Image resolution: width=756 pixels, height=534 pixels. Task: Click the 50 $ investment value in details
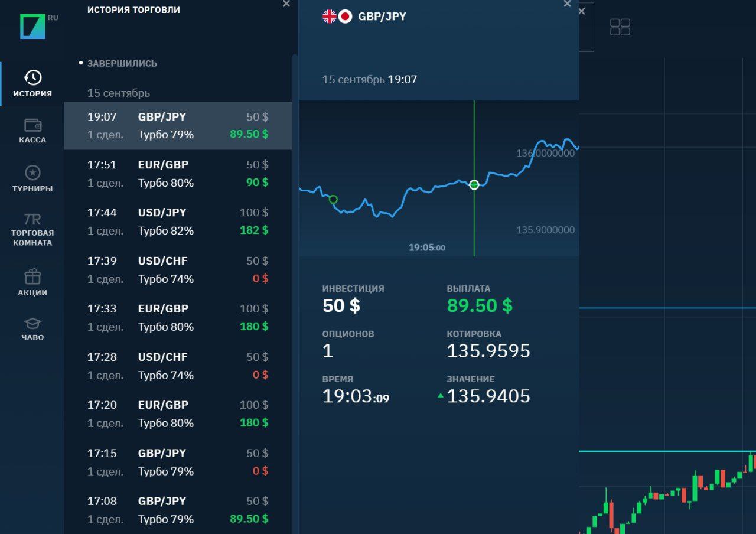pyautogui.click(x=341, y=305)
